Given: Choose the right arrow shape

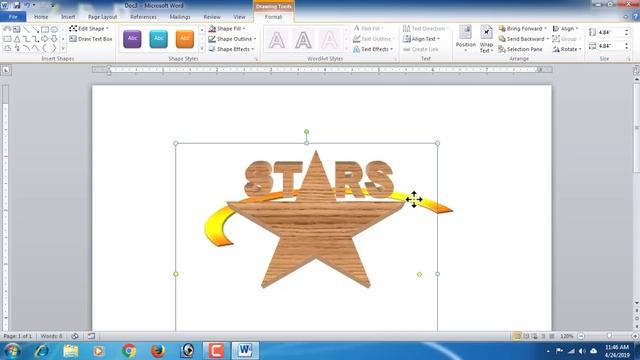Looking at the screenshot, I should pyautogui.click(x=44, y=39).
